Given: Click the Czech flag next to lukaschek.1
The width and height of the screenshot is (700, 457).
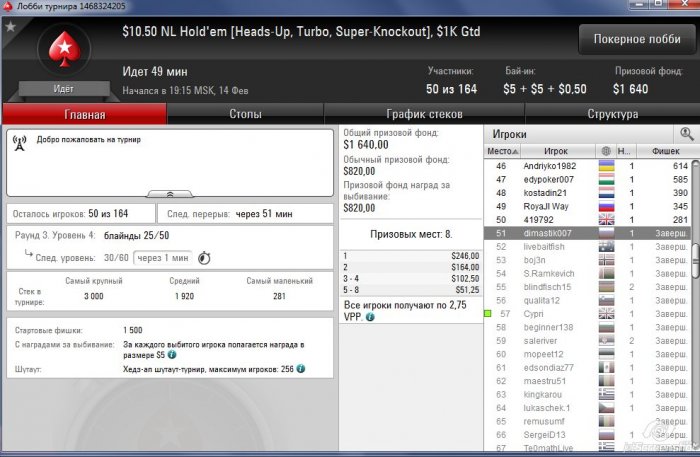Looking at the screenshot, I should coord(606,407).
